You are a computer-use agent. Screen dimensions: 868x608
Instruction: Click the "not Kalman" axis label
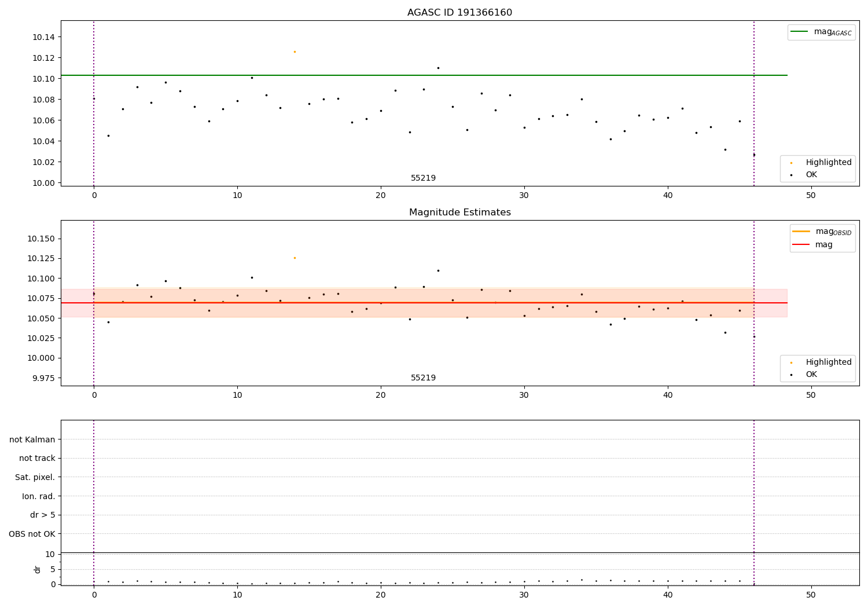point(32,439)
